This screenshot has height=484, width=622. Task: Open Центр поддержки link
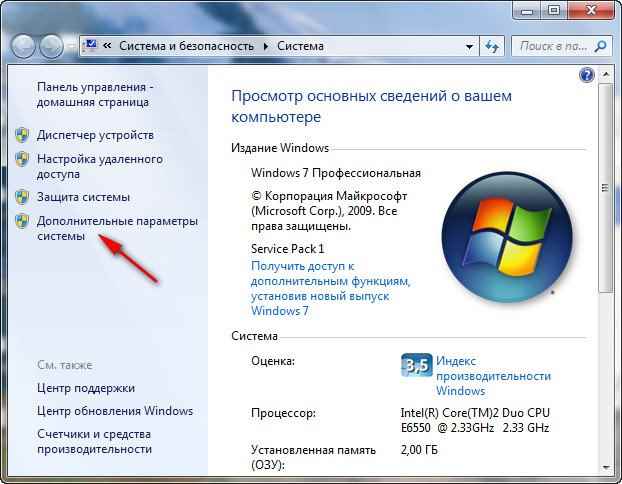pyautogui.click(x=86, y=388)
